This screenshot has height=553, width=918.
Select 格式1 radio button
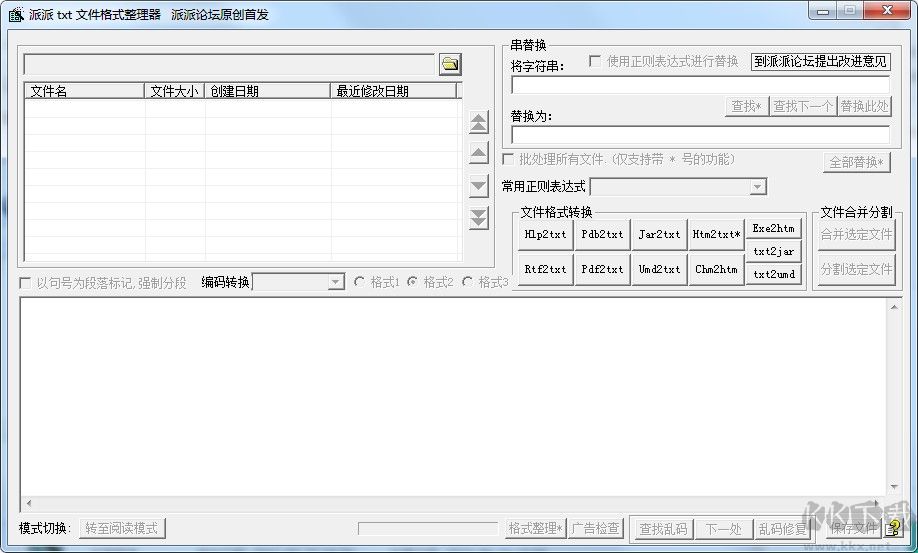359,282
